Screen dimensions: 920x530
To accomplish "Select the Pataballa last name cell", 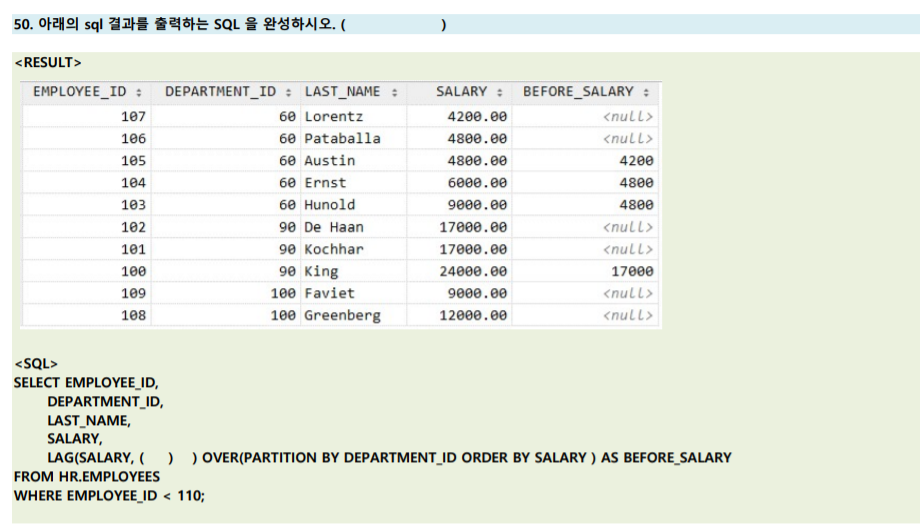I will tap(353, 139).
